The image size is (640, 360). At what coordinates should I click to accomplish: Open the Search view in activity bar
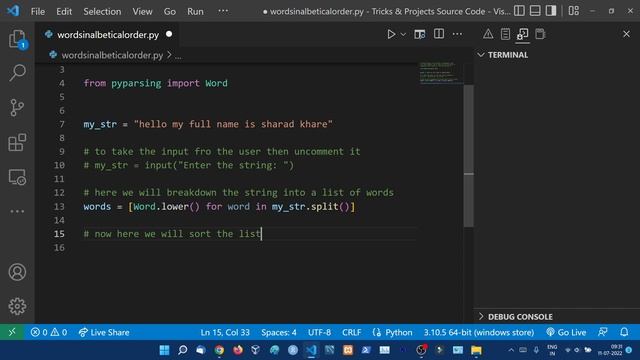17,73
